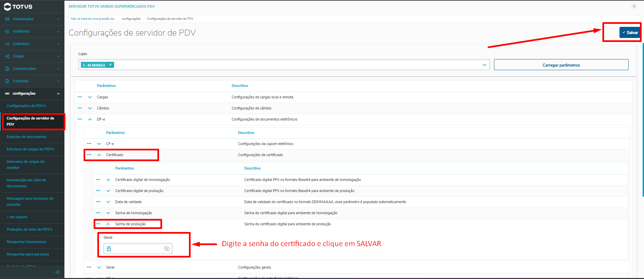Collapse the Senha de produção chevron

[108, 224]
